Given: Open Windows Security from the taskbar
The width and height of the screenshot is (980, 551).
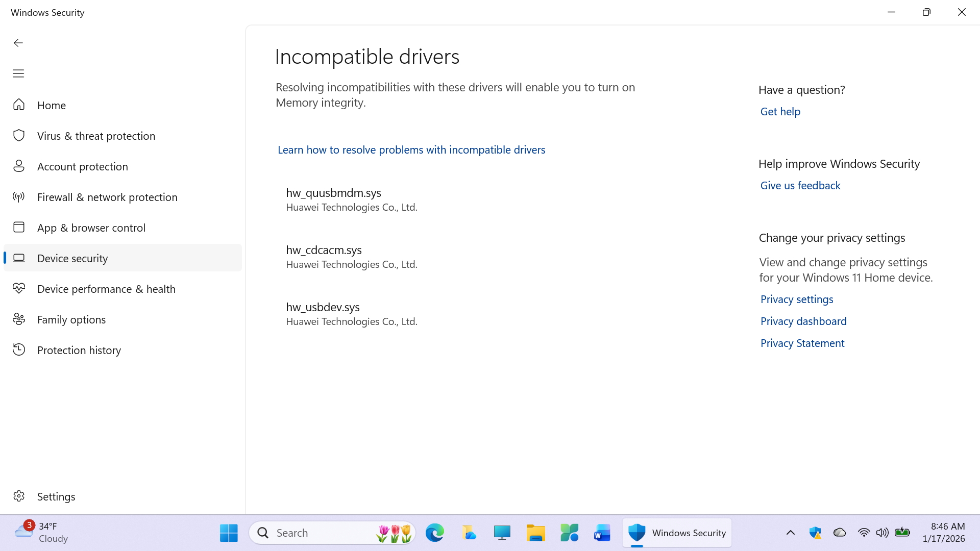Looking at the screenshot, I should tap(677, 532).
